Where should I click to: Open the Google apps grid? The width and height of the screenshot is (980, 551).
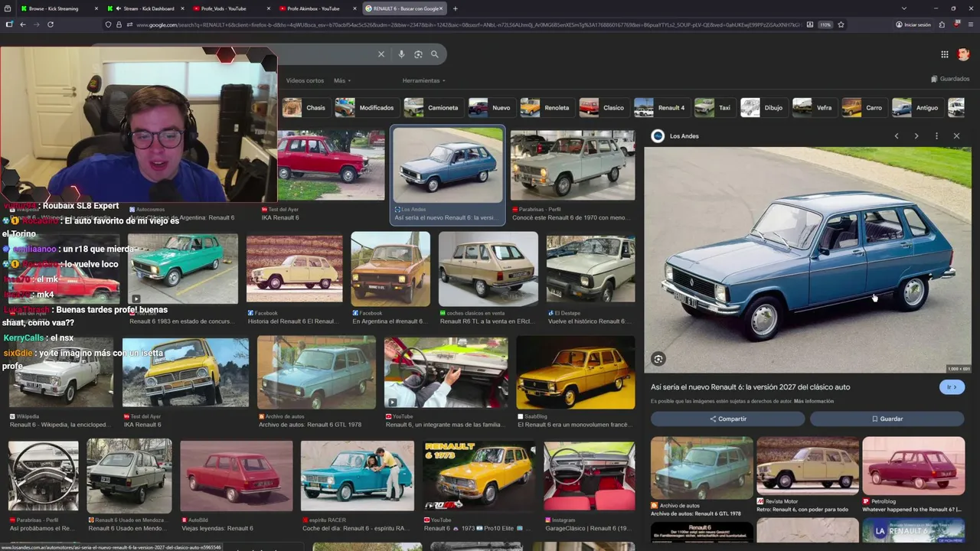(945, 54)
